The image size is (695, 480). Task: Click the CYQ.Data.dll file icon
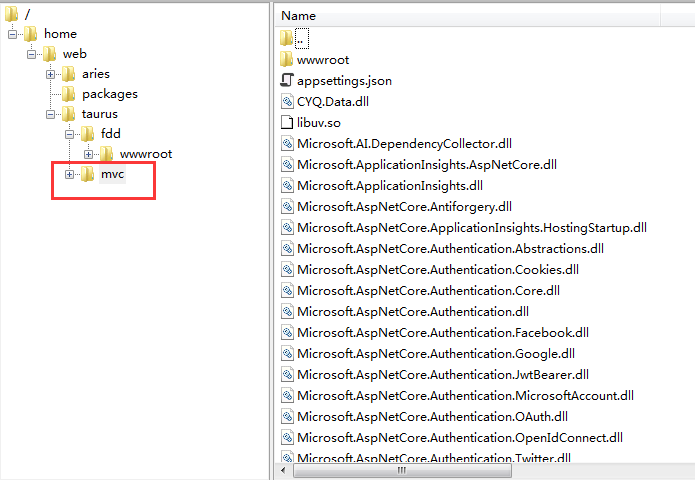coord(287,101)
